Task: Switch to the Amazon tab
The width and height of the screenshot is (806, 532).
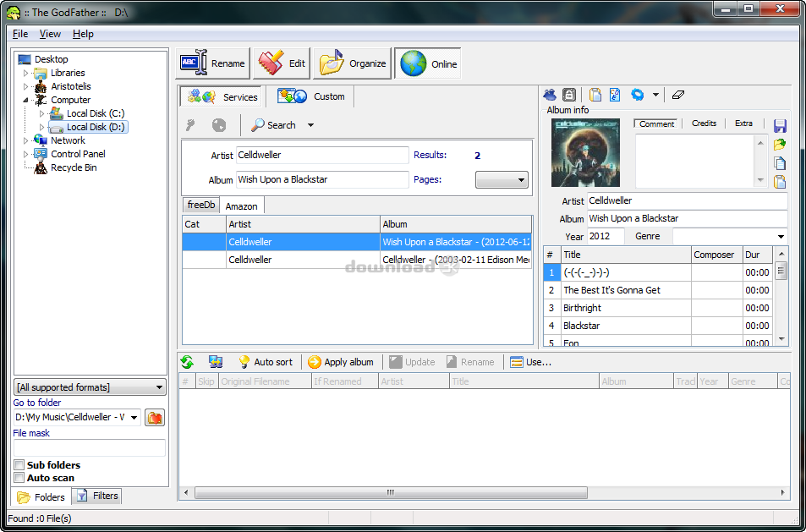Action: 241,205
